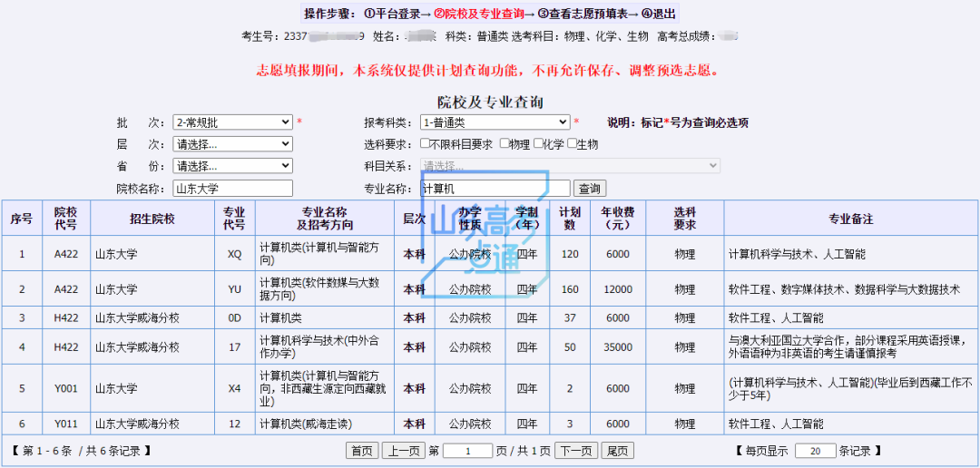Enable the 化学 subject checkbox
This screenshot has width=980, height=468.
click(538, 144)
